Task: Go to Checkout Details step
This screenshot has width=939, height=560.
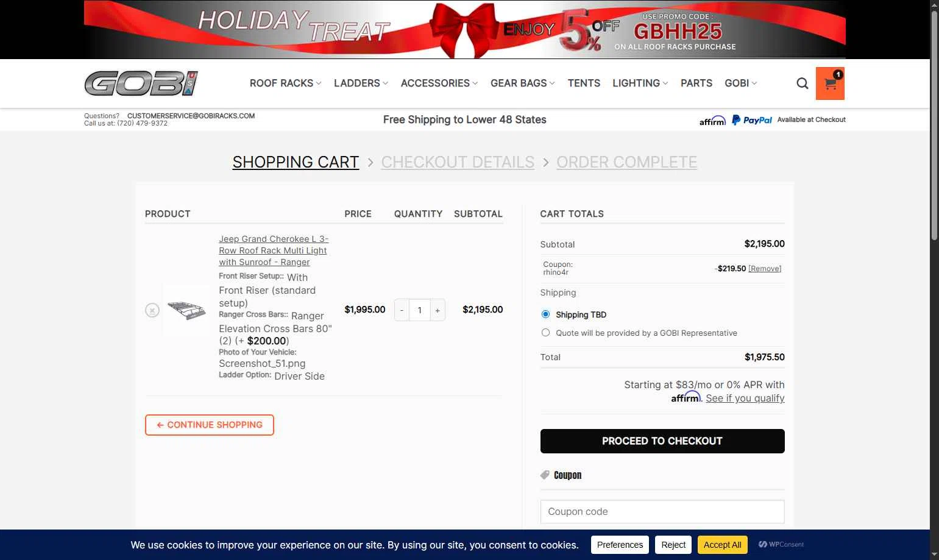Action: 458,162
